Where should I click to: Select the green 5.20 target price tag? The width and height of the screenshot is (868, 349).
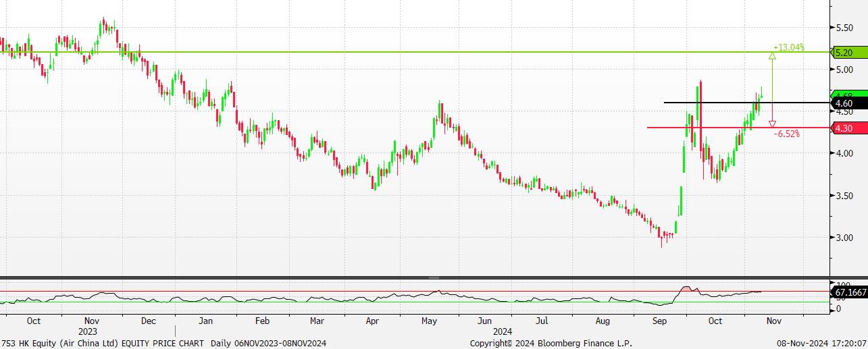point(848,52)
